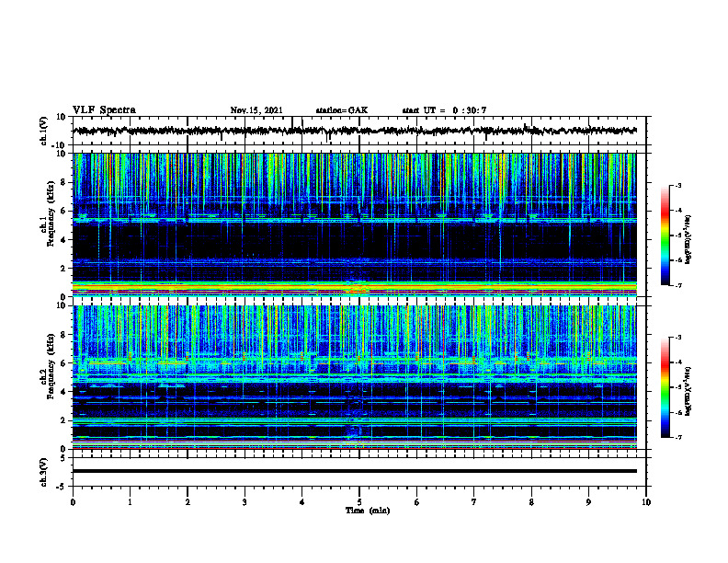Image resolution: width=728 pixels, height=563 pixels.
Task: Click the 1 tick on the Time axis
Action: (x=130, y=502)
